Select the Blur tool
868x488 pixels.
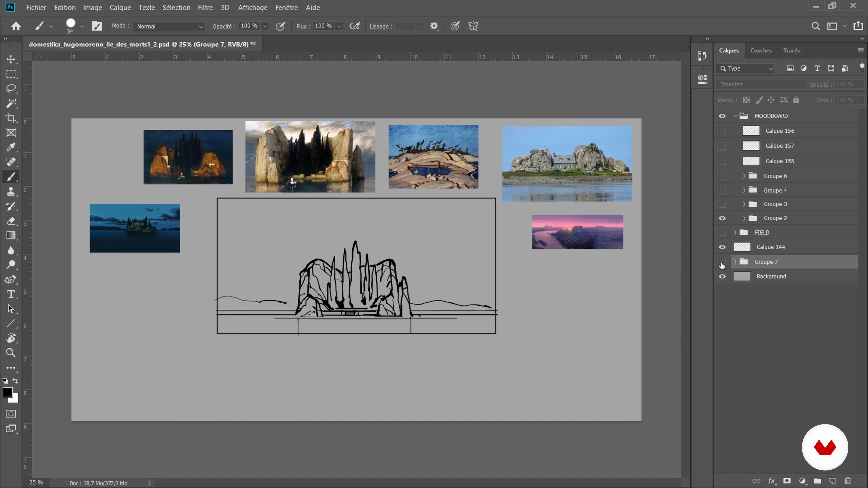click(x=11, y=250)
